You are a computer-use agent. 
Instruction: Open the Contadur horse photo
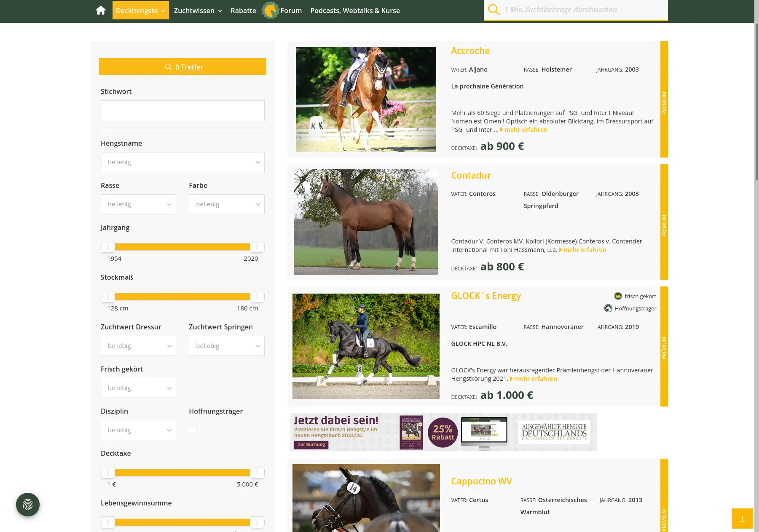(366, 222)
